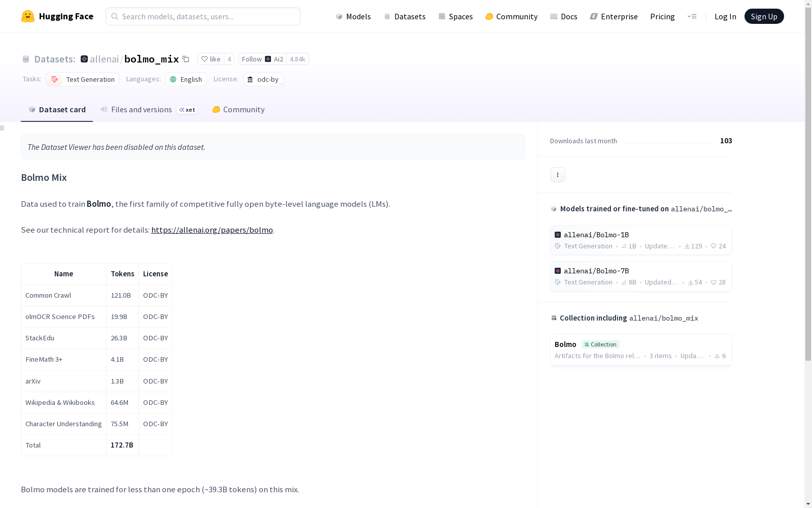The image size is (812, 508).
Task: Open Enterprise in the top navigation
Action: [x=614, y=16]
